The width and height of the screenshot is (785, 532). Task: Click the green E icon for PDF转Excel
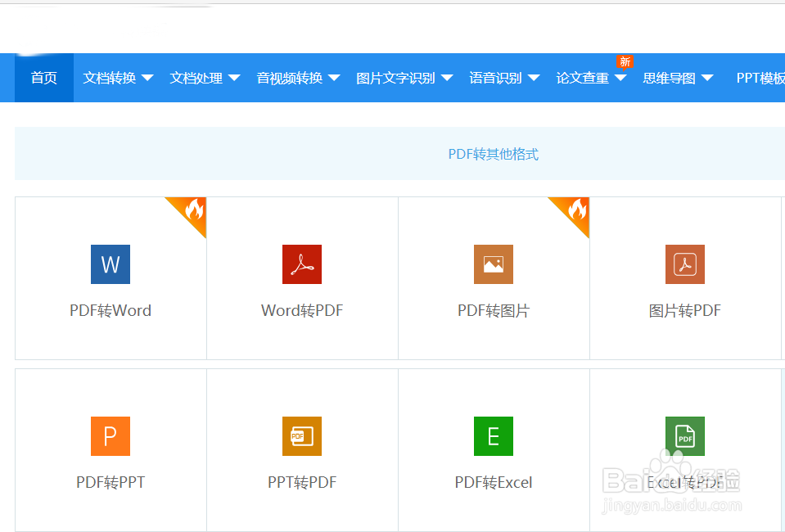(494, 436)
